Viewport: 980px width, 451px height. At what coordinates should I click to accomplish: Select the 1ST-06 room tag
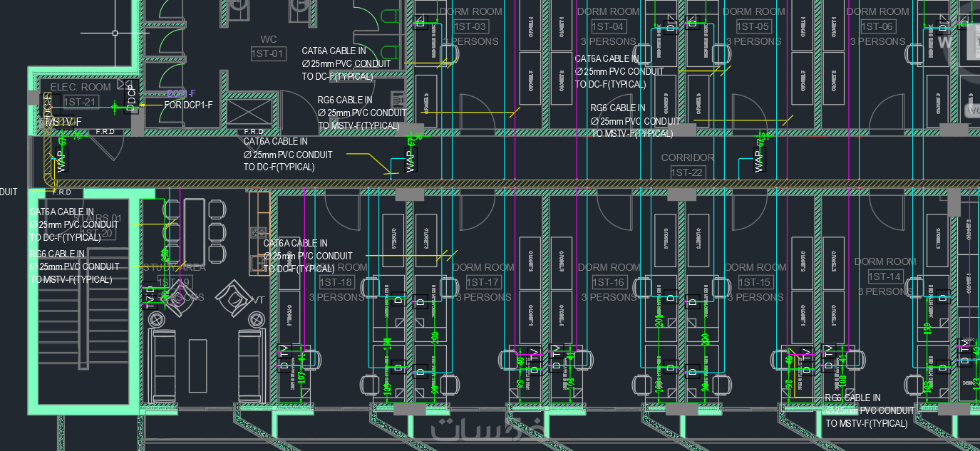coord(877,26)
